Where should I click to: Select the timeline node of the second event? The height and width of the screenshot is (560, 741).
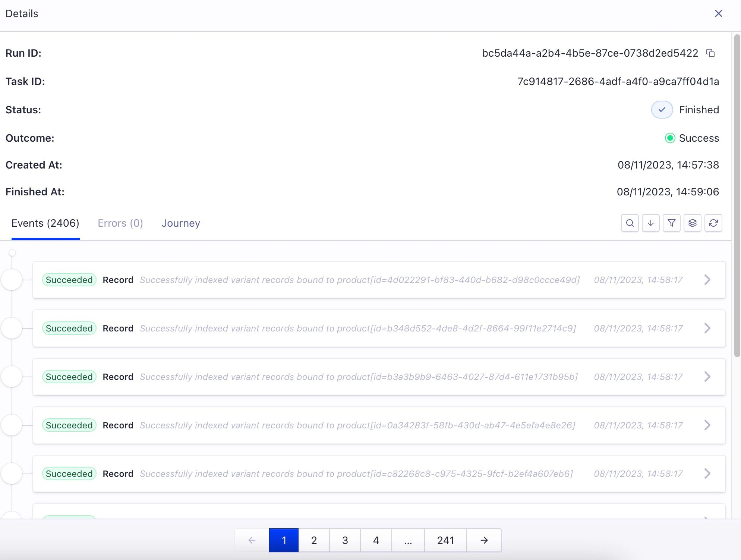[12, 328]
